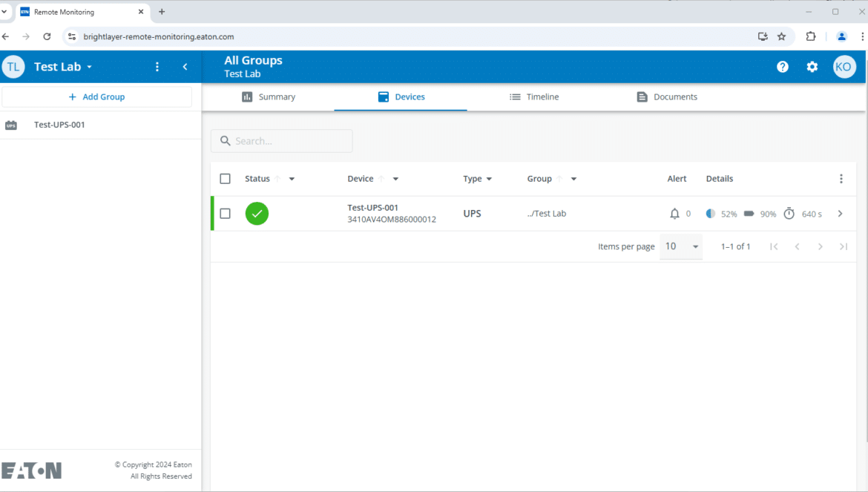This screenshot has width=868, height=492.
Task: Click the load percentage pie icon
Action: pos(711,214)
